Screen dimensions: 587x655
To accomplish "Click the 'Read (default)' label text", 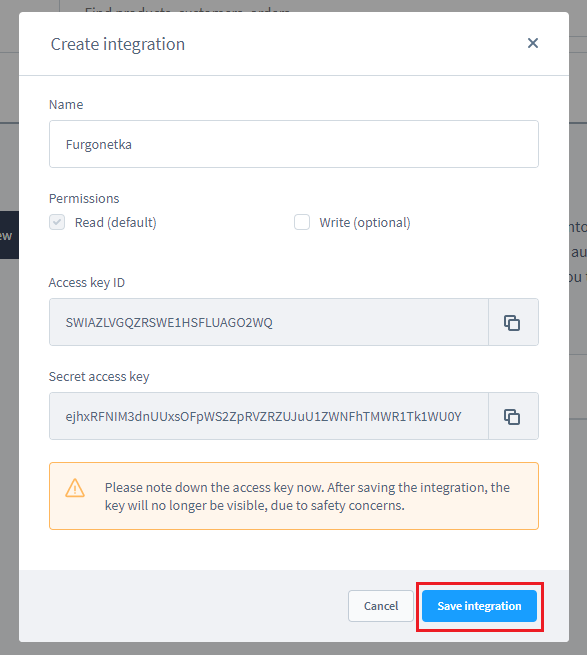I will pos(115,223).
